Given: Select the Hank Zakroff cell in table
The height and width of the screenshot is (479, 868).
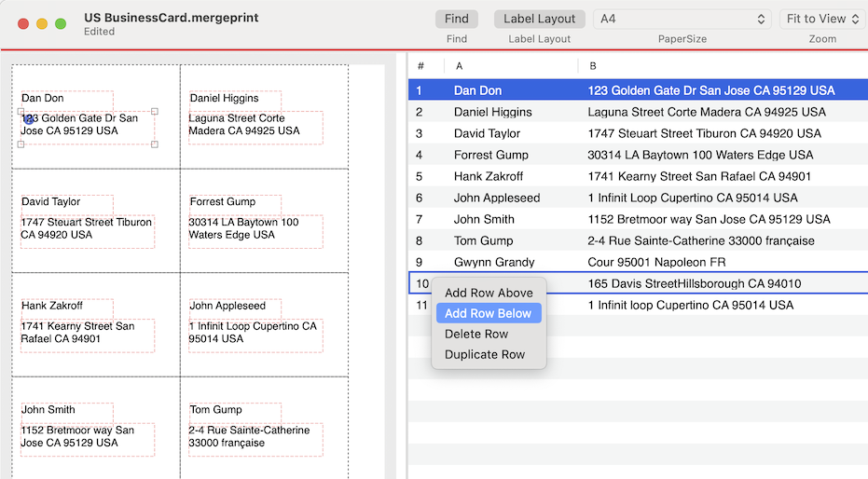Looking at the screenshot, I should (x=489, y=176).
